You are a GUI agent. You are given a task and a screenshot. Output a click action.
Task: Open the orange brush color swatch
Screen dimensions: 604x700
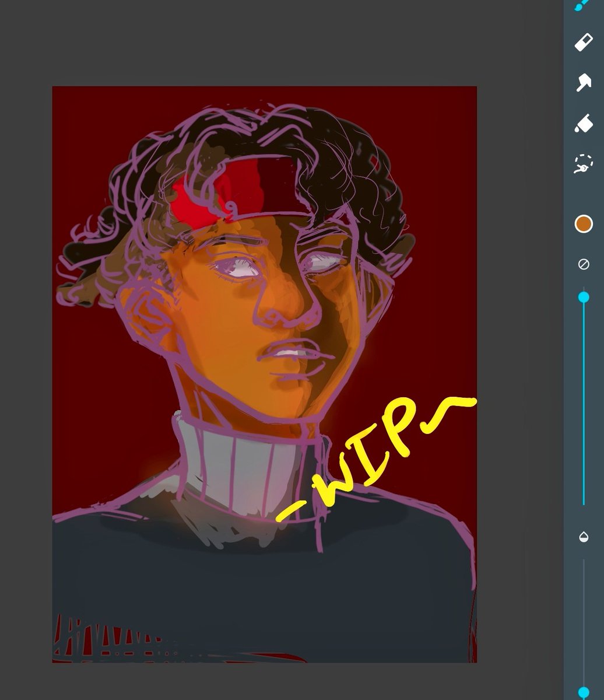584,224
